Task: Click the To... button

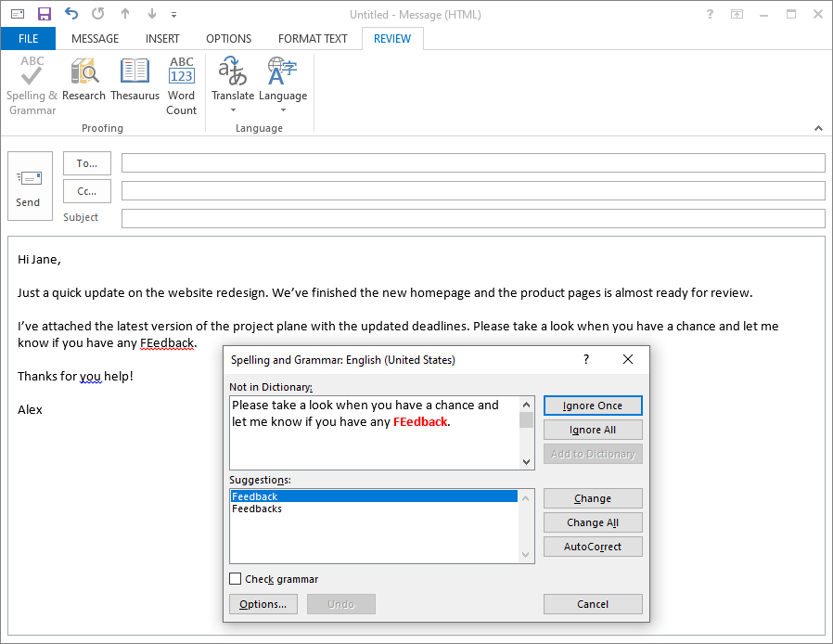Action: (x=87, y=163)
